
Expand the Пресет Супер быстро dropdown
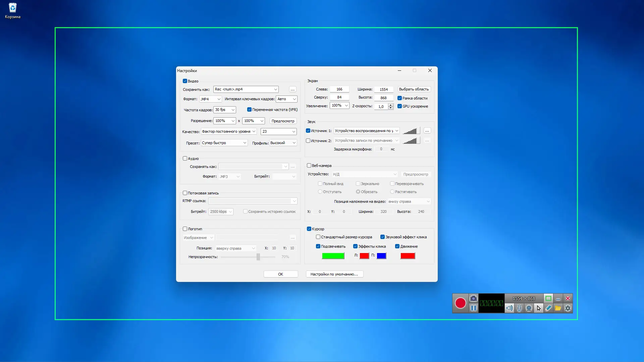224,143
